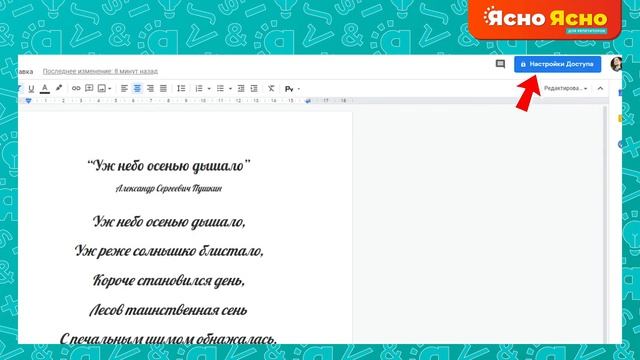Select the highlight color marker tool

click(59, 88)
